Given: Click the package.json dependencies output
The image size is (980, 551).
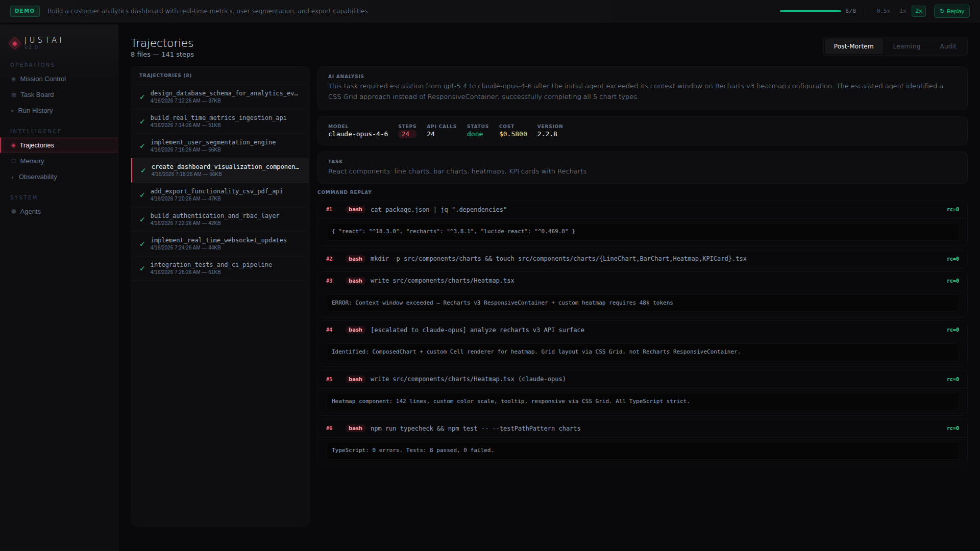Looking at the screenshot, I should tap(642, 232).
